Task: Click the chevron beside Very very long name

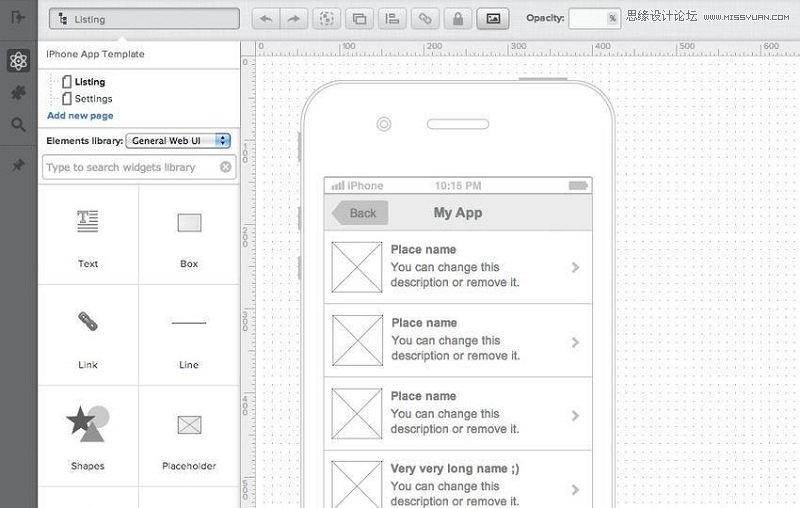Action: [x=576, y=490]
